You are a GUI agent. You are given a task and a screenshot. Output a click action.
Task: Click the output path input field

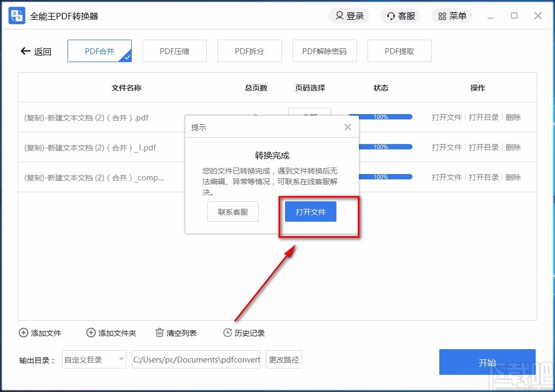(x=196, y=359)
